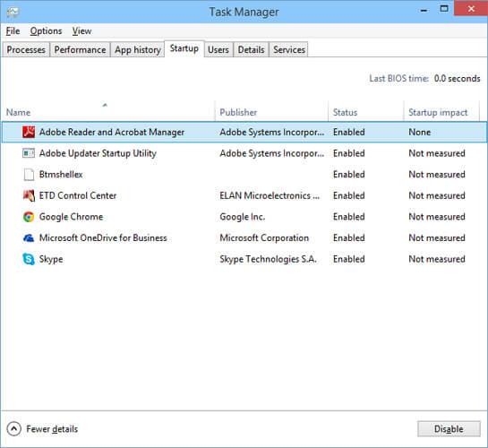This screenshot has height=448, width=488.
Task: Open the File menu
Action: [x=13, y=31]
